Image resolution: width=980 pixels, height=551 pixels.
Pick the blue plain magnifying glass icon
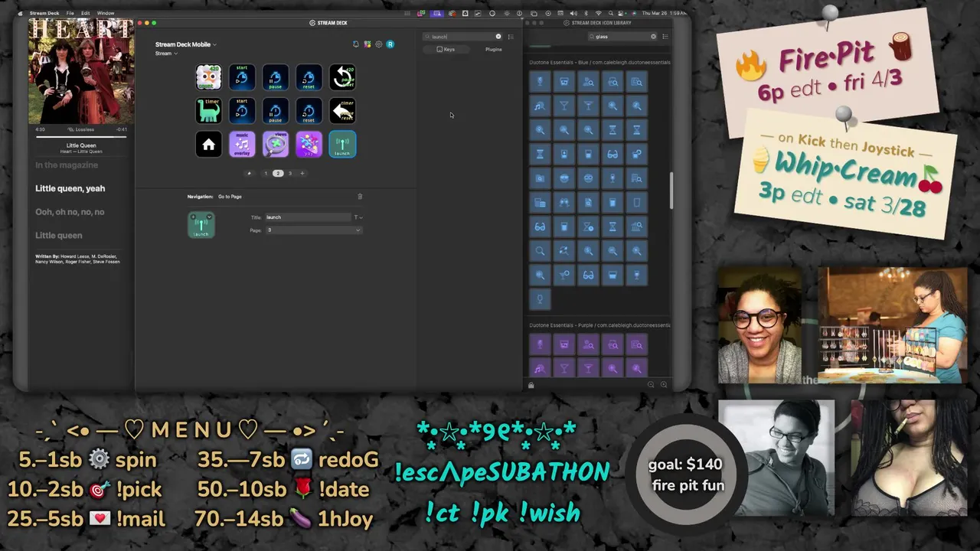pos(540,251)
